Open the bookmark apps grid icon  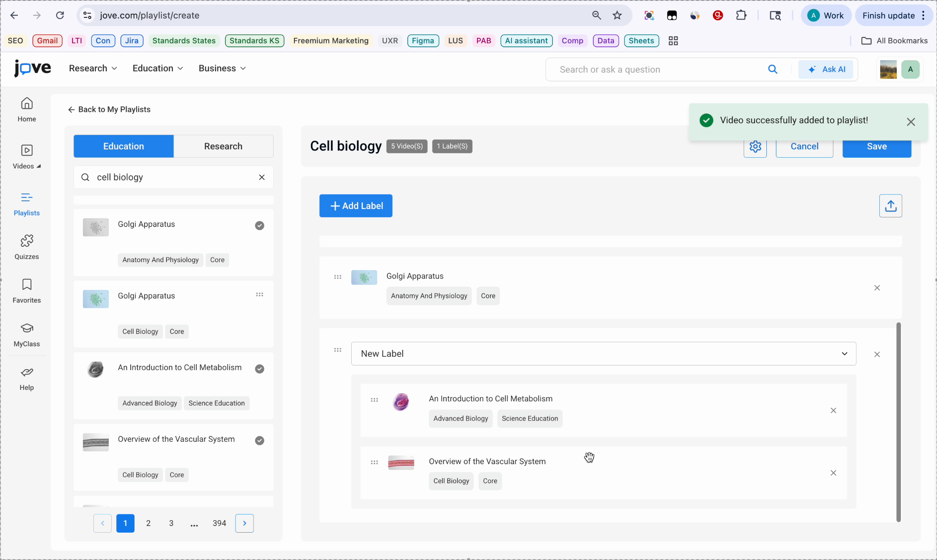click(x=673, y=41)
